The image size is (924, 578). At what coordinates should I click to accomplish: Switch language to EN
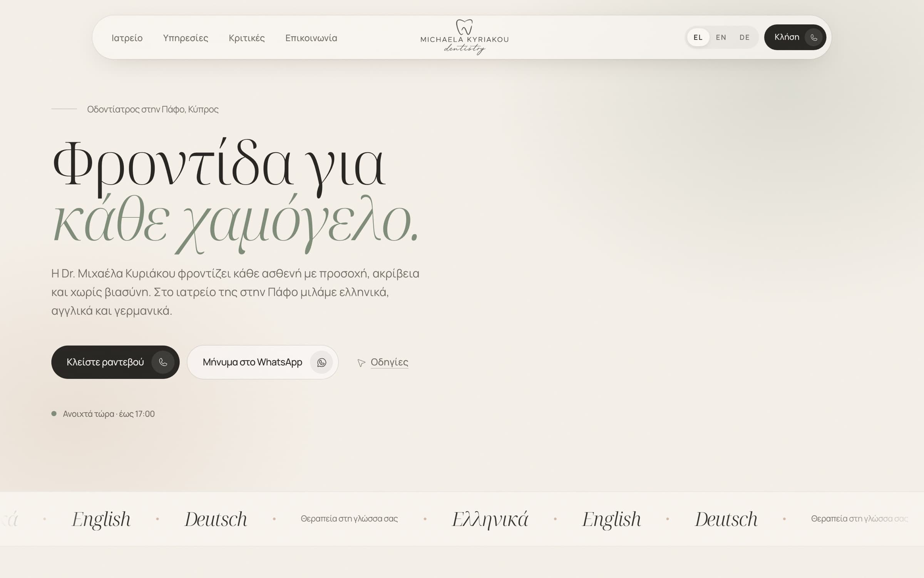coord(721,37)
